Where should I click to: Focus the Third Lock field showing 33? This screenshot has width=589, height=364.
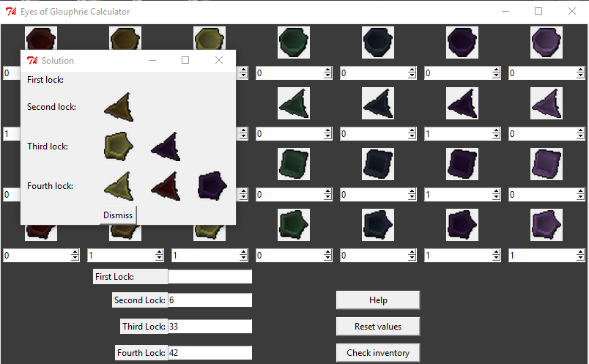(x=210, y=327)
